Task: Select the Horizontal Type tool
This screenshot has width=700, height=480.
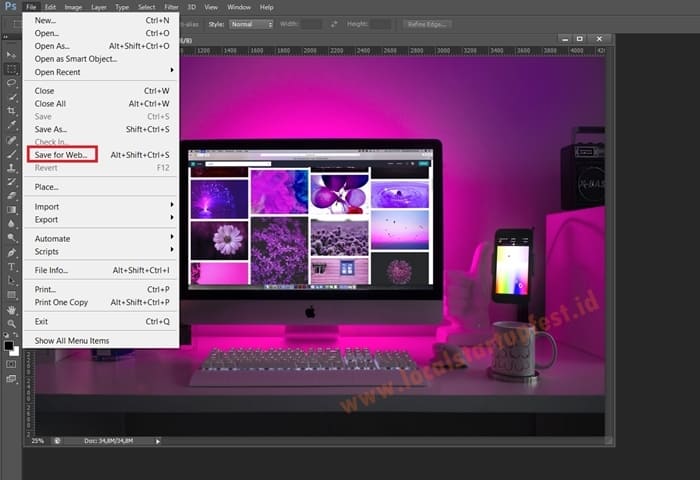Action: click(11, 267)
